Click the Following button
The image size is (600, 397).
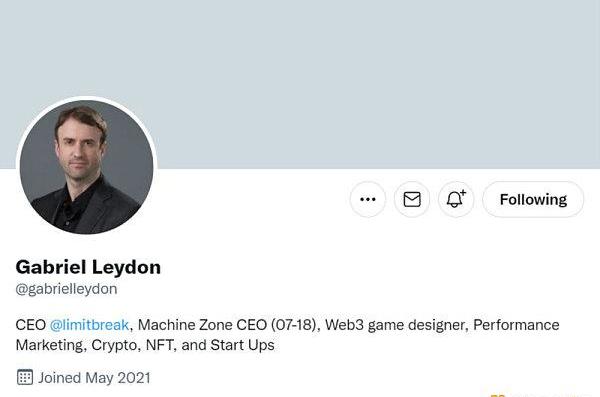click(533, 199)
